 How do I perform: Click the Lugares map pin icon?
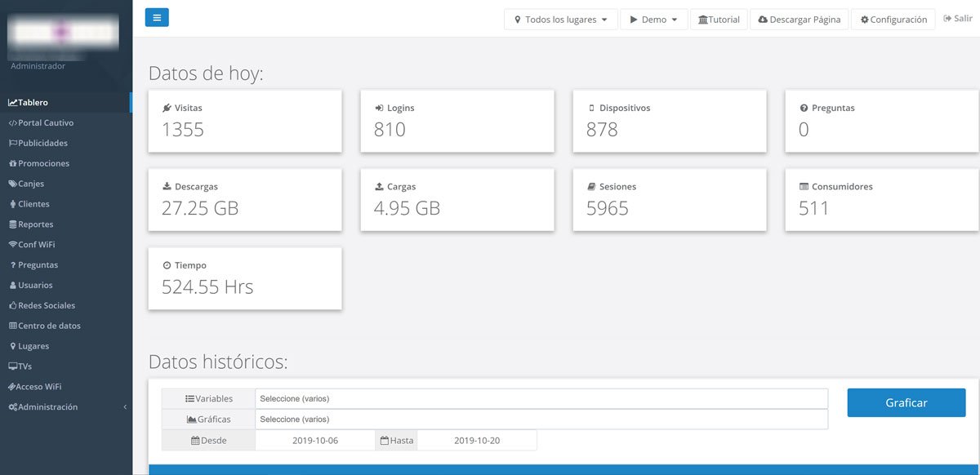pos(12,347)
